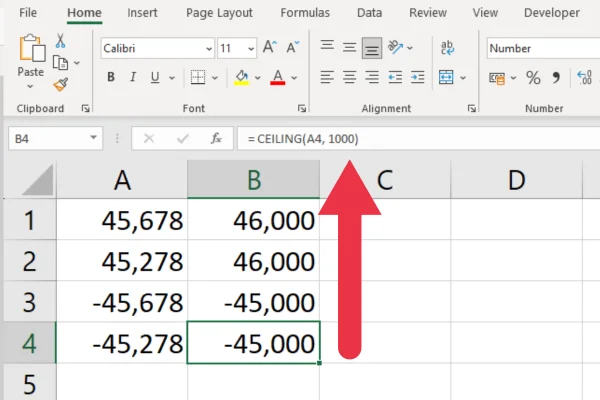Viewport: 600px width, 400px height.
Task: Select Middle Align icon
Action: tap(349, 47)
